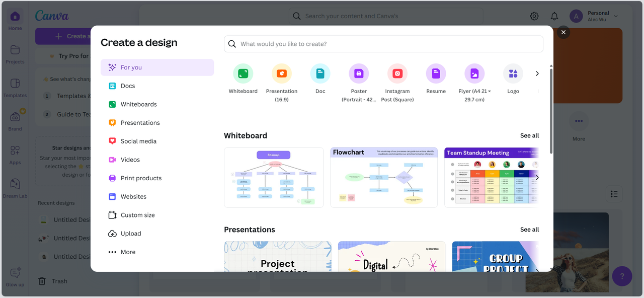Click the What would you like to create field
This screenshot has width=644, height=298.
383,44
